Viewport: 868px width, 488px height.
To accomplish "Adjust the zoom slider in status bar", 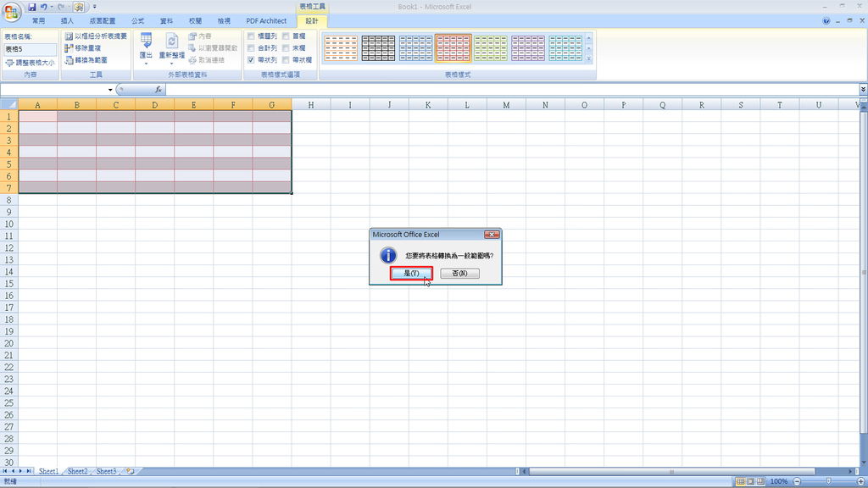I will [x=829, y=481].
